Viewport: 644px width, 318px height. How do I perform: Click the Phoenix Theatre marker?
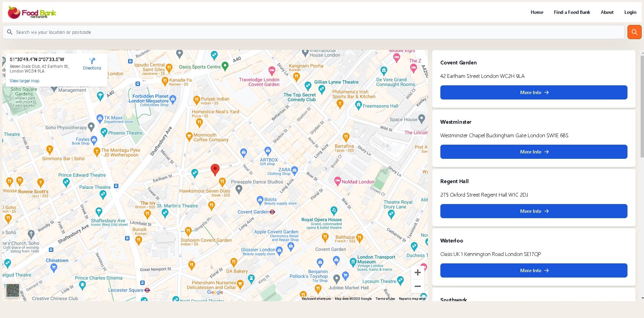(x=104, y=132)
